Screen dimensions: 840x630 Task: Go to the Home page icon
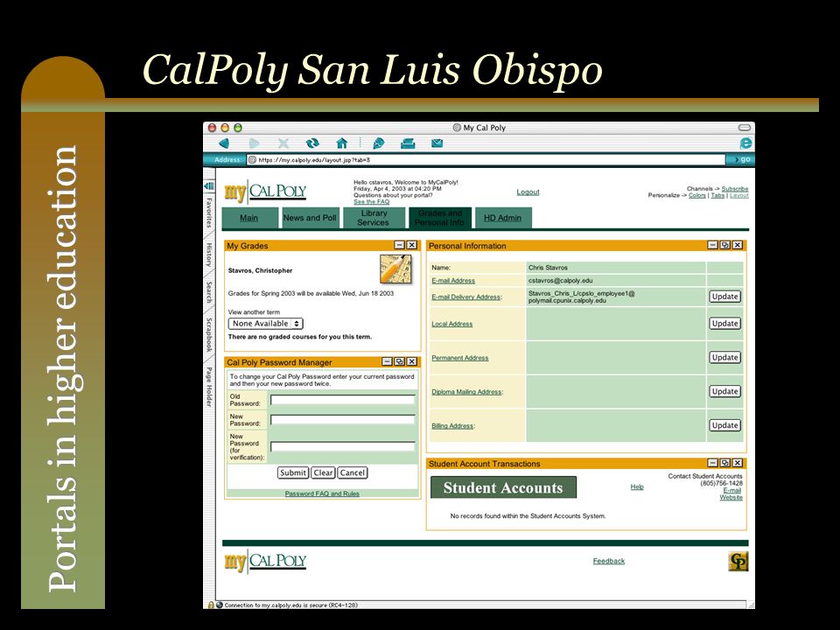342,143
